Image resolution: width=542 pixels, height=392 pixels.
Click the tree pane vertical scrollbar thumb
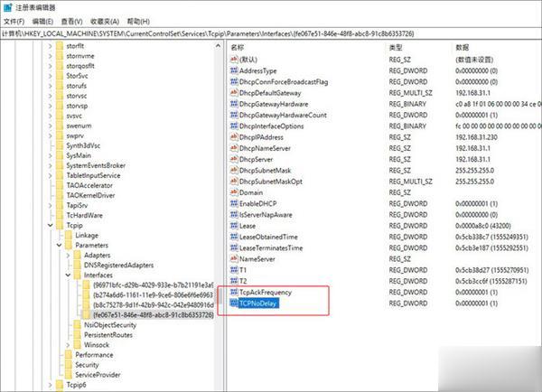coord(219,296)
